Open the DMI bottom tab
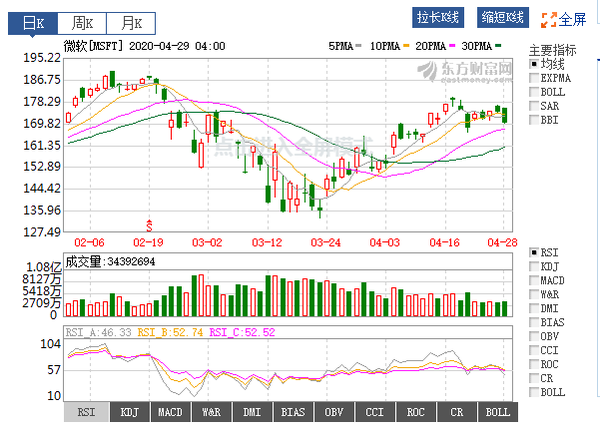Image resolution: width=600 pixels, height=430 pixels. (252, 412)
